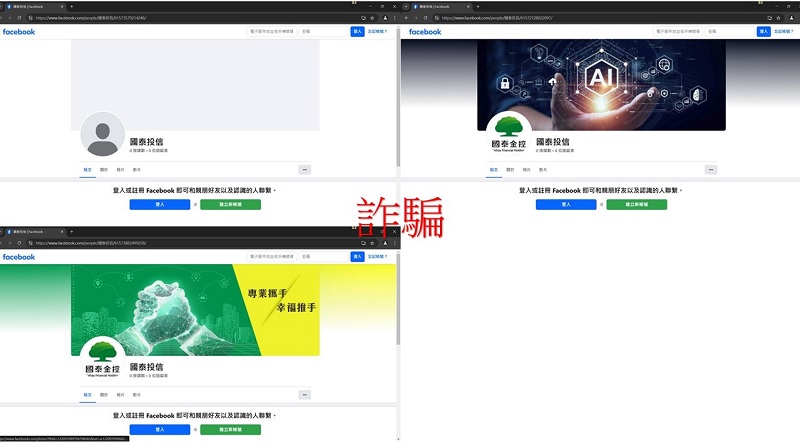Open new tab in bottom-left browser window
This screenshot has height=444, width=800.
coord(71,232)
